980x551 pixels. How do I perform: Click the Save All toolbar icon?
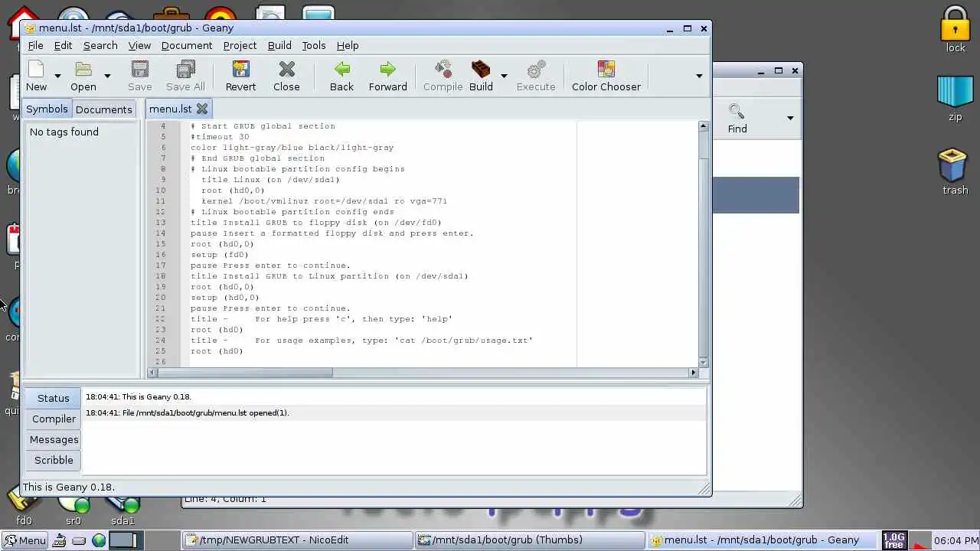tap(185, 70)
